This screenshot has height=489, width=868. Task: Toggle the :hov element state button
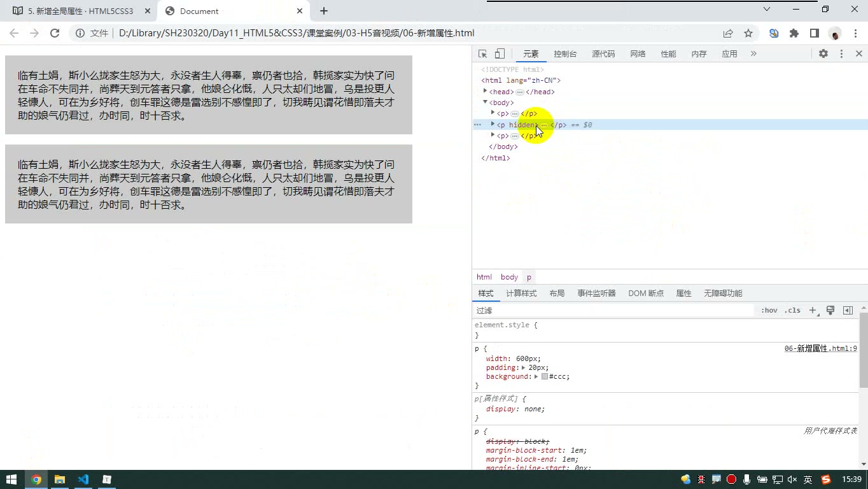pos(769,310)
